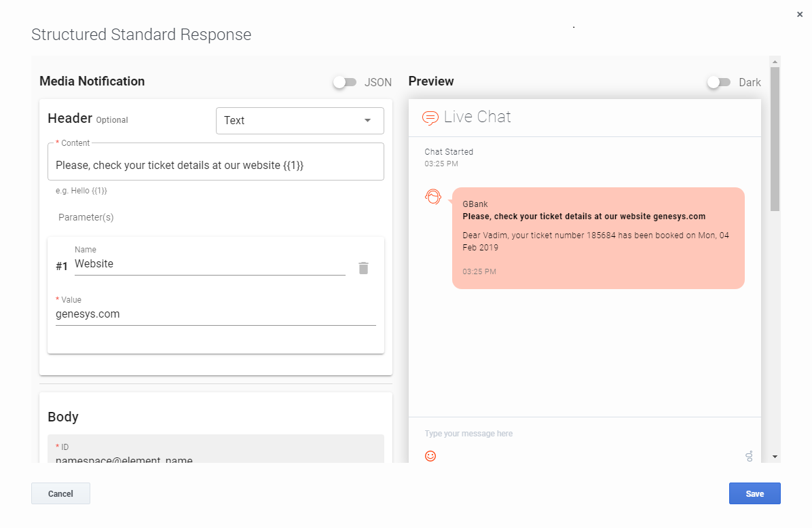Close the Structured Standard Response dialog

[800, 14]
